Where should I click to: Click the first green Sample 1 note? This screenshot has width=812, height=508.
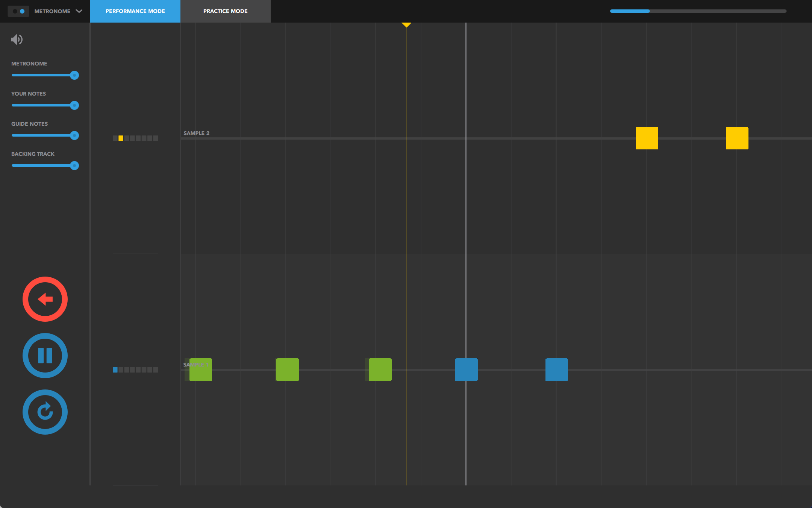tap(201, 370)
